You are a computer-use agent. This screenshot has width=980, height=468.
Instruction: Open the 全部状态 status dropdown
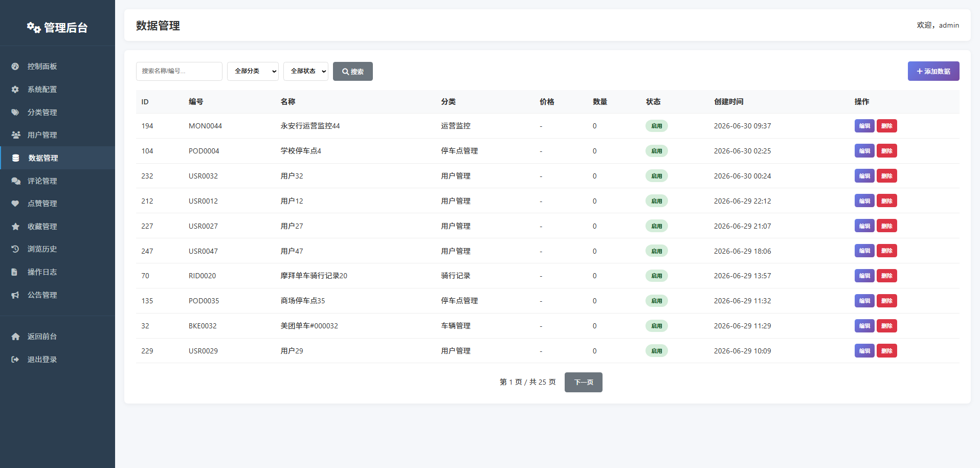click(x=306, y=71)
